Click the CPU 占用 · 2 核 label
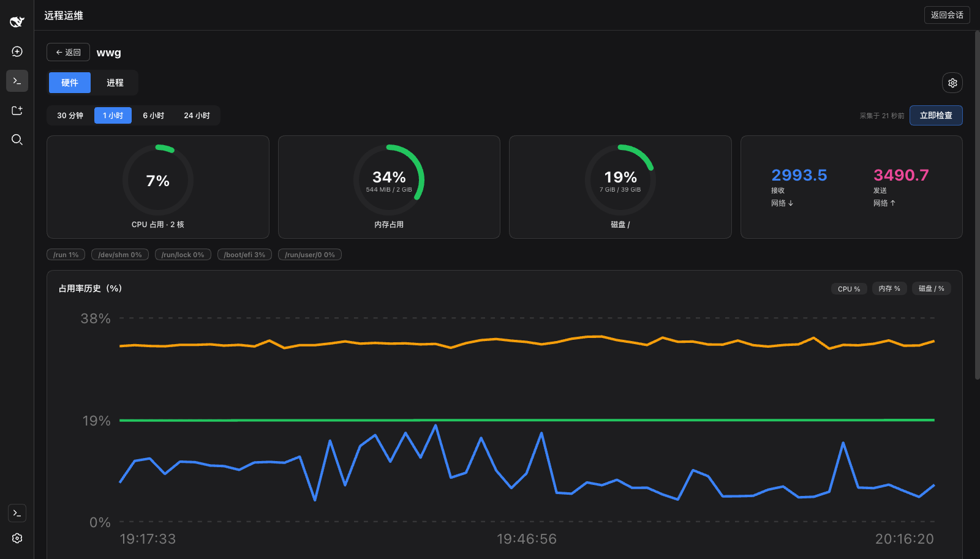 pos(158,225)
